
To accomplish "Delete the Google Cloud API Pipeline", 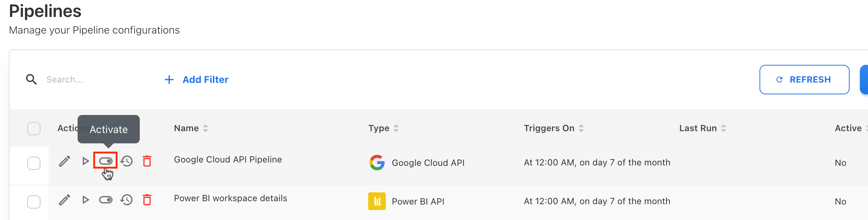I will pos(147,161).
